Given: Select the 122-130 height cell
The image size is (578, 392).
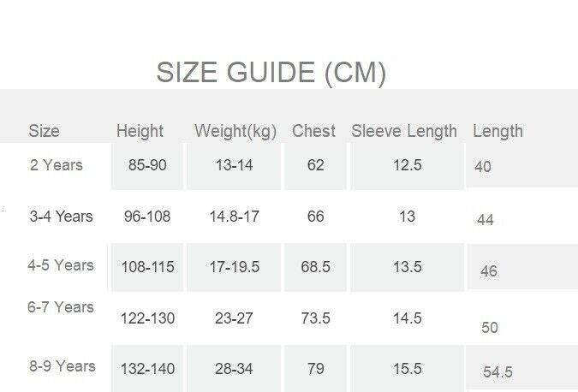Looking at the screenshot, I should tap(148, 318).
